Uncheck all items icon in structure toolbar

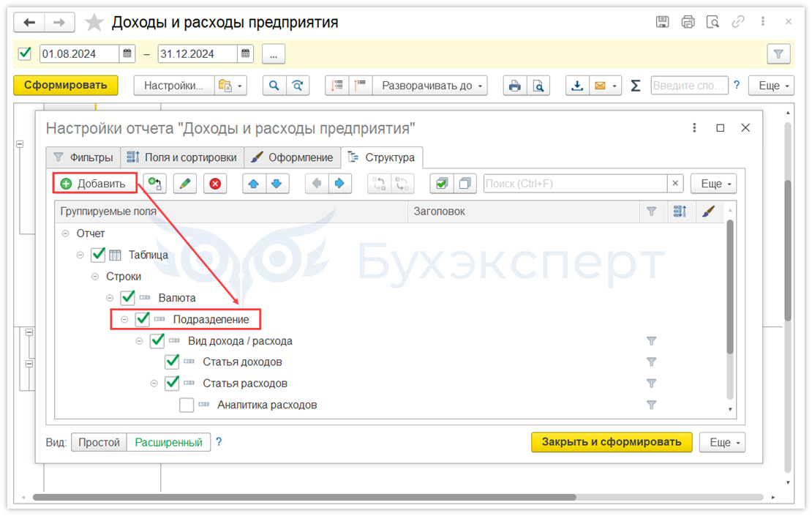[465, 184]
